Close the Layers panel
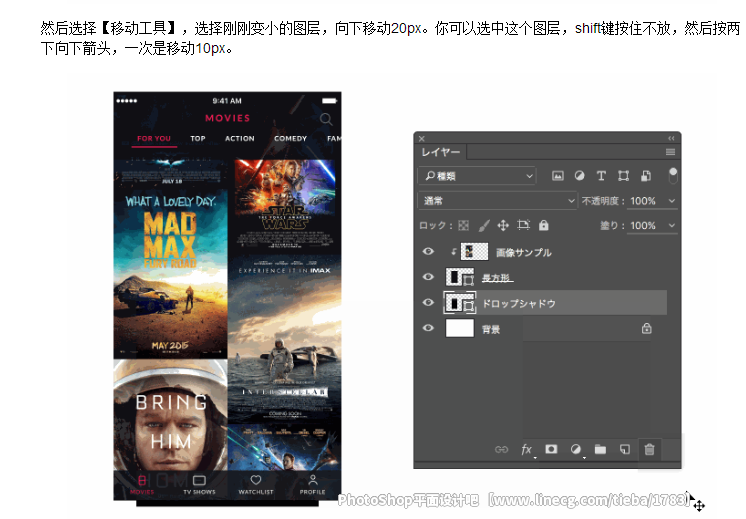Screen dimensions: 746x519 (422, 139)
